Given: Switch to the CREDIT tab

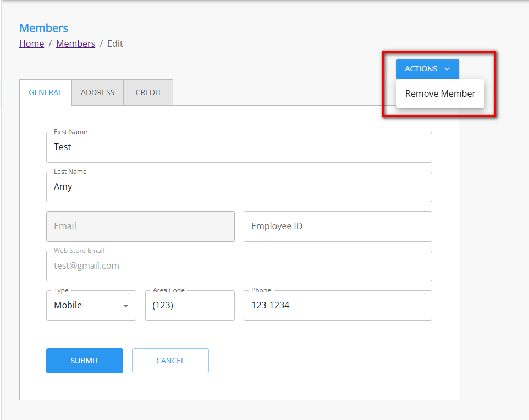Looking at the screenshot, I should [x=148, y=92].
